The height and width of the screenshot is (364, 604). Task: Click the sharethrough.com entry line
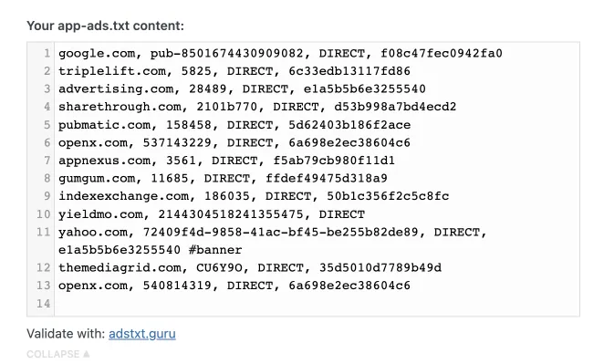click(x=257, y=107)
